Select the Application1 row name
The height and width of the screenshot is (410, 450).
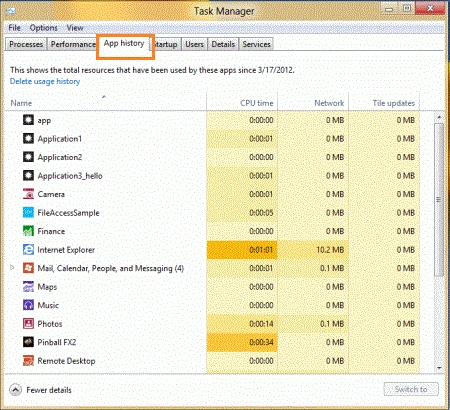click(60, 139)
